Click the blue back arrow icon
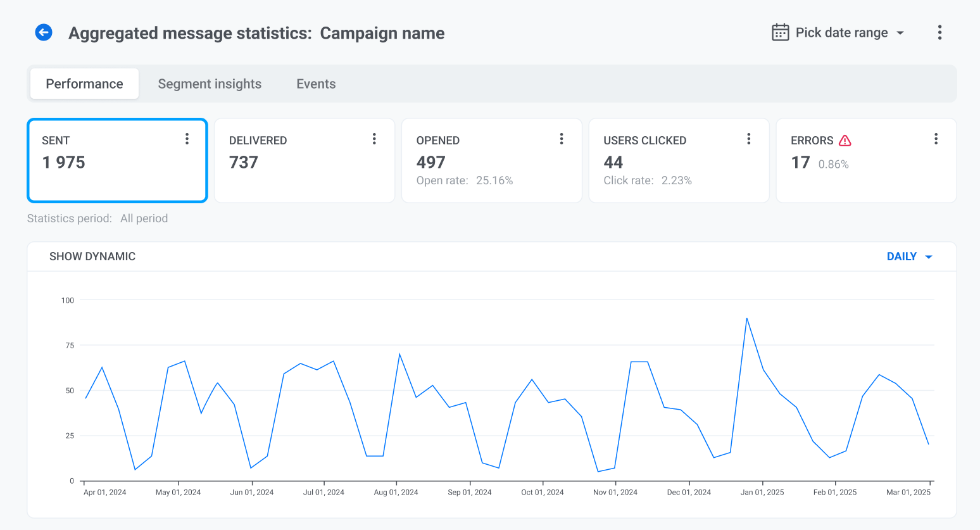The height and width of the screenshot is (530, 980). (44, 32)
